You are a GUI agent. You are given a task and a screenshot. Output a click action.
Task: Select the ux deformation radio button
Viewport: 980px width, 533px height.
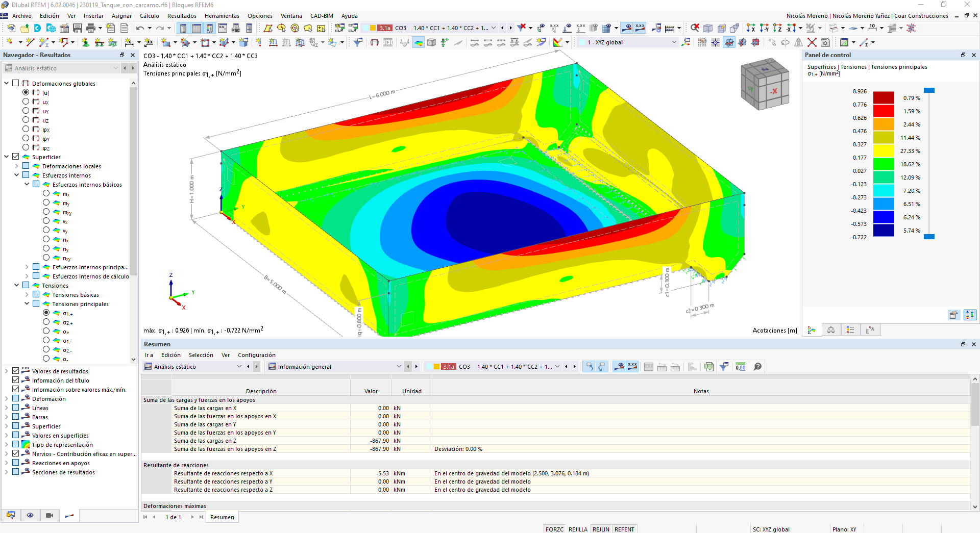point(26,101)
